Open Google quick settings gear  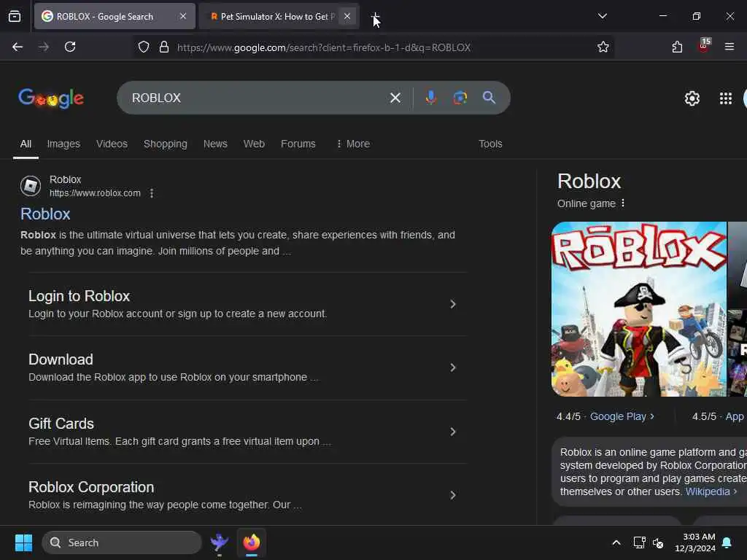click(692, 98)
